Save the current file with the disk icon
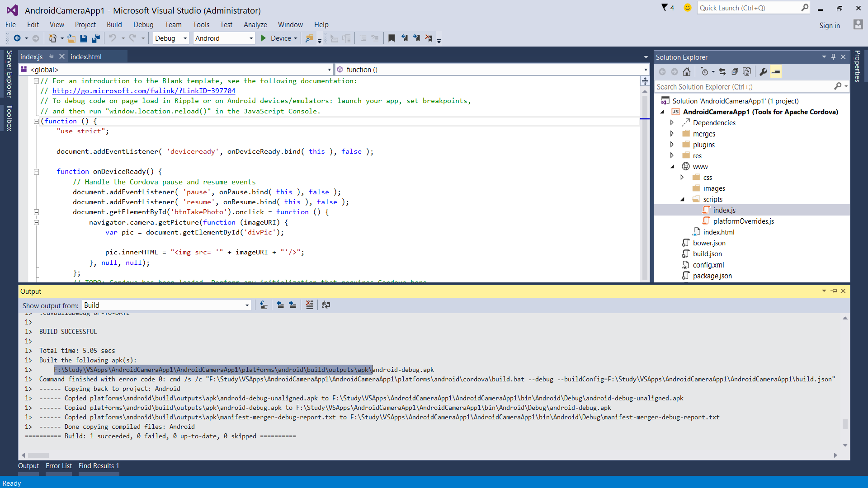The height and width of the screenshot is (488, 868). point(84,38)
